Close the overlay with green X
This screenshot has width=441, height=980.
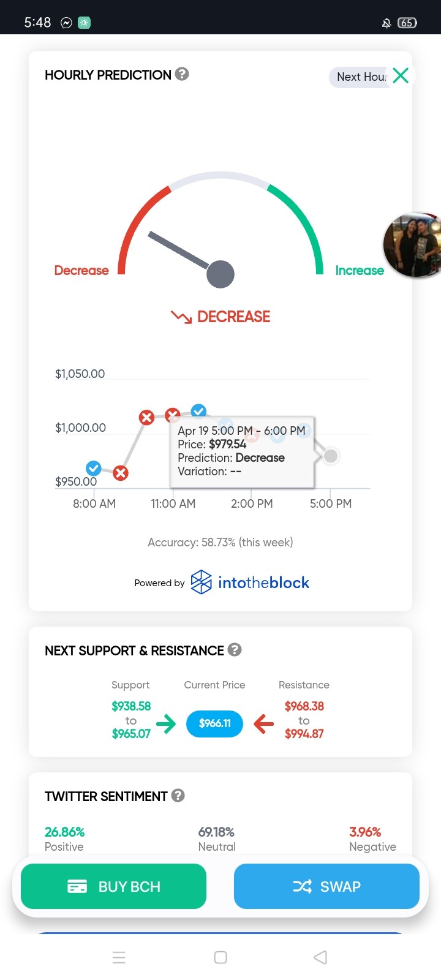(401, 75)
